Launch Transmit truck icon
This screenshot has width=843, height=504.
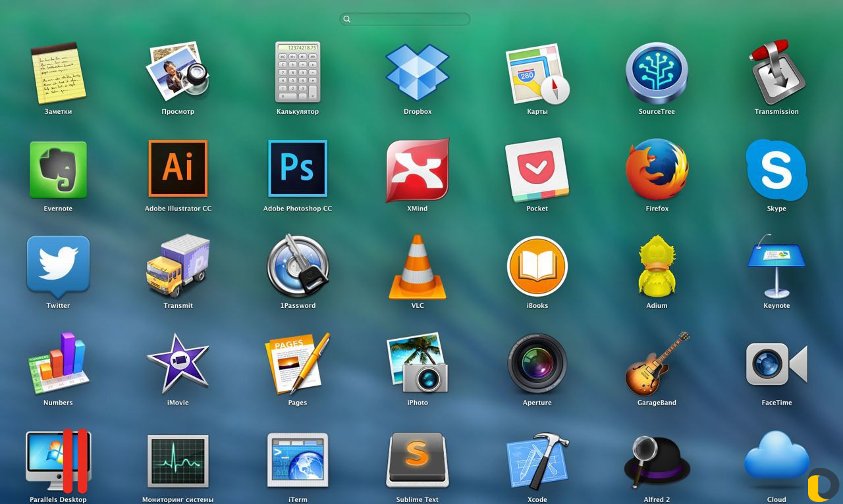(178, 266)
